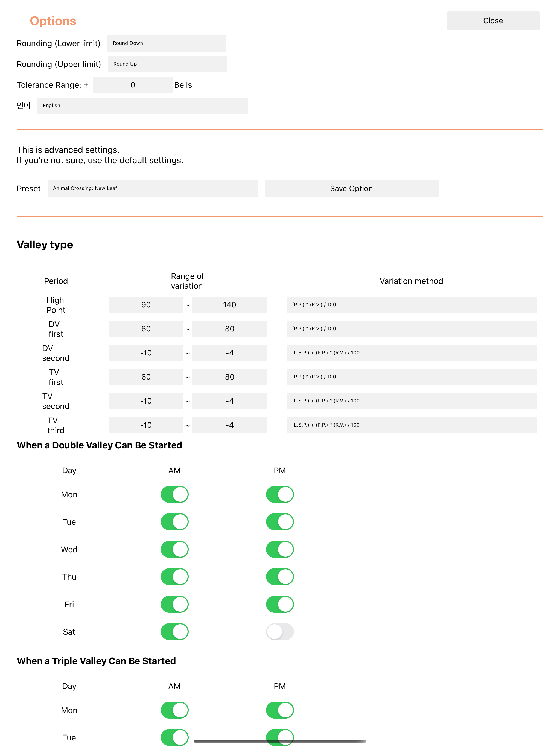Open Preset dropdown Animal Crossing: New Leaf
Screen dimensions: 560x747
(153, 188)
